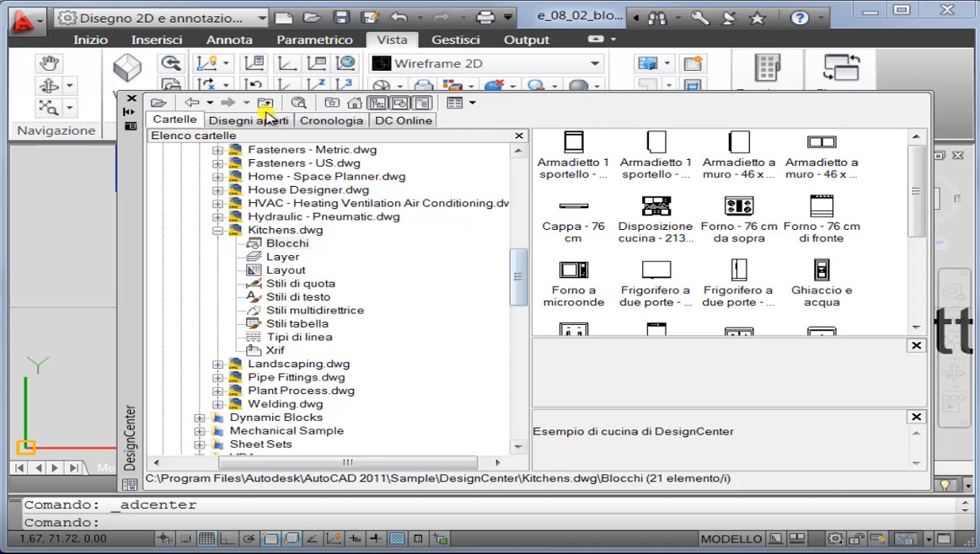
Task: Open the Disegni aperti tab
Action: pyautogui.click(x=249, y=120)
